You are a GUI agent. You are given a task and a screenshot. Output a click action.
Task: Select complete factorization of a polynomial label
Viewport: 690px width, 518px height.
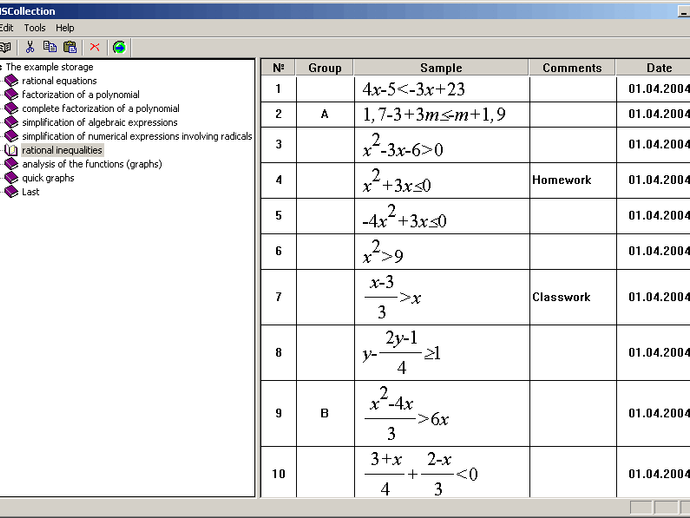(101, 108)
